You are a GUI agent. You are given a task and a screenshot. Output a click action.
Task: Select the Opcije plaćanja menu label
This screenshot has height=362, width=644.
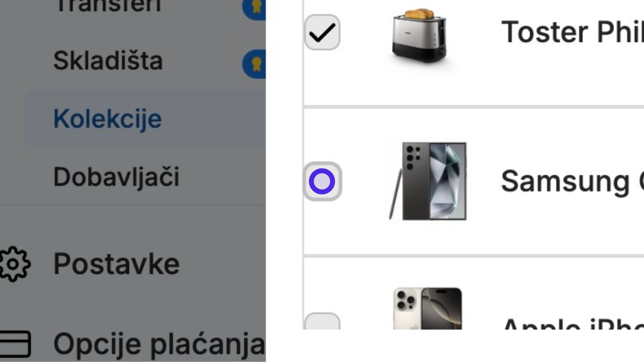pos(159,344)
